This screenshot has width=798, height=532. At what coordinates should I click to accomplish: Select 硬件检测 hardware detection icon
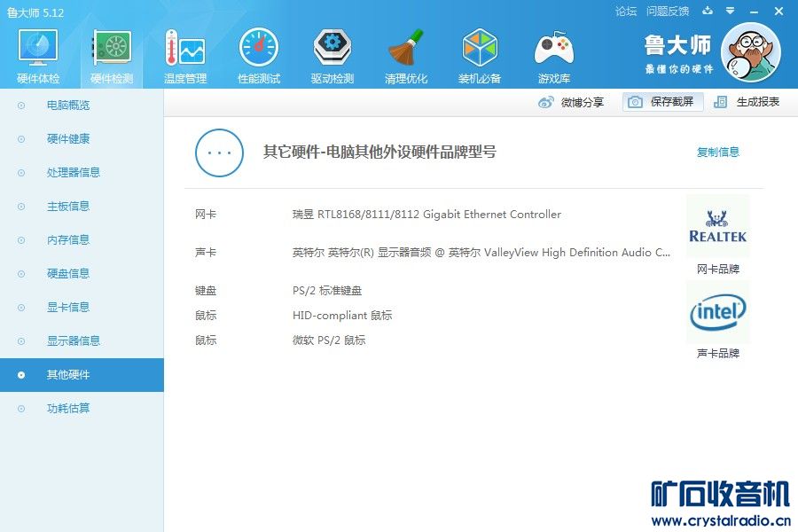tap(112, 47)
